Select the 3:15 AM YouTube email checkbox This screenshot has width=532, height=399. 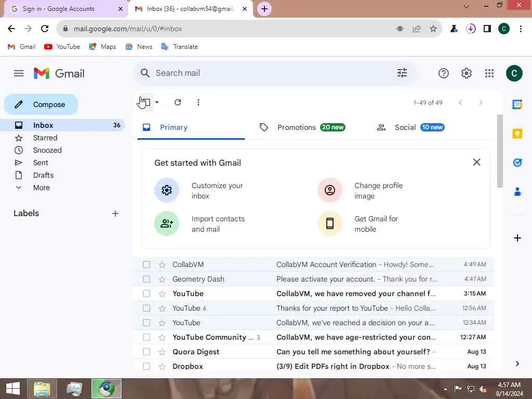click(x=146, y=294)
